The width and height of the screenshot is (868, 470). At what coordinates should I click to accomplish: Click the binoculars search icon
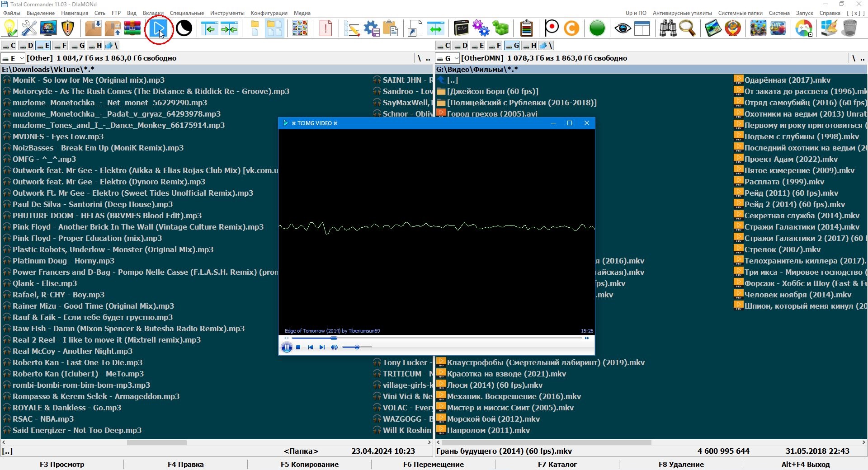point(667,28)
